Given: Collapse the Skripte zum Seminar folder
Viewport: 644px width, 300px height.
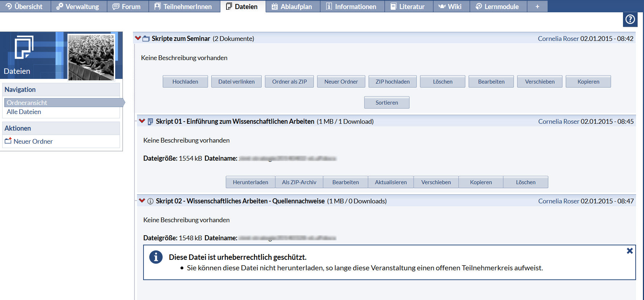Looking at the screenshot, I should tap(138, 38).
